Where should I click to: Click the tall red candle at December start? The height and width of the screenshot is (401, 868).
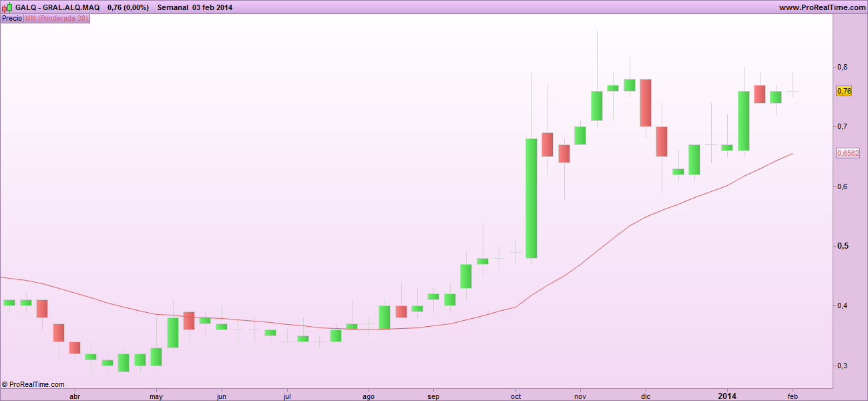click(x=646, y=103)
